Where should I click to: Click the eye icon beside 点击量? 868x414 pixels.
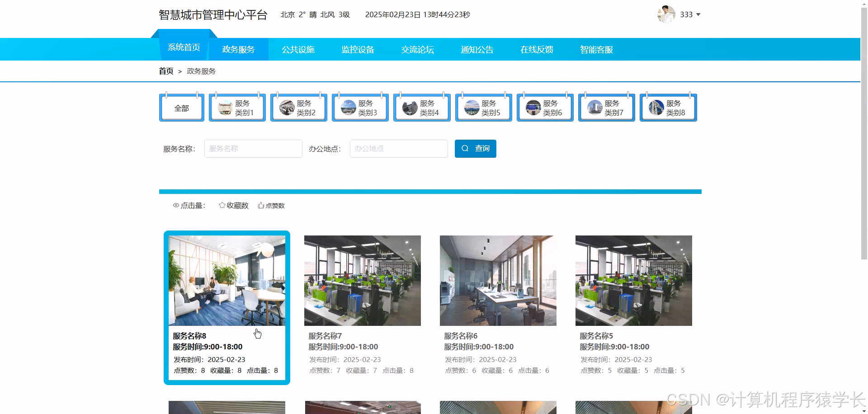[x=176, y=205]
